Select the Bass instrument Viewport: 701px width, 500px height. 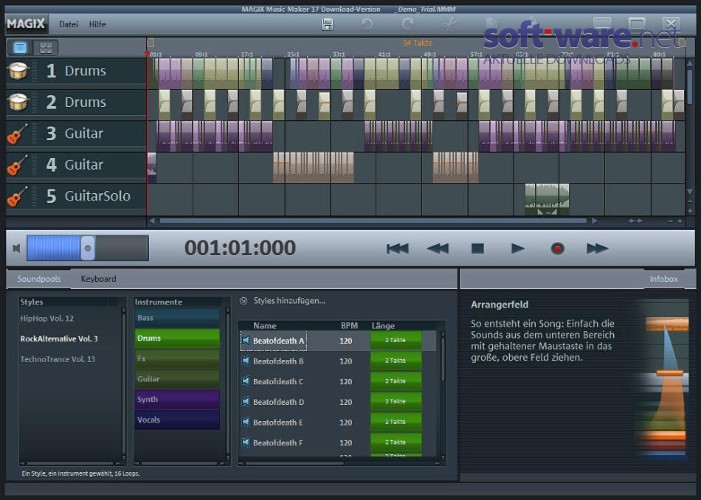coord(177,318)
